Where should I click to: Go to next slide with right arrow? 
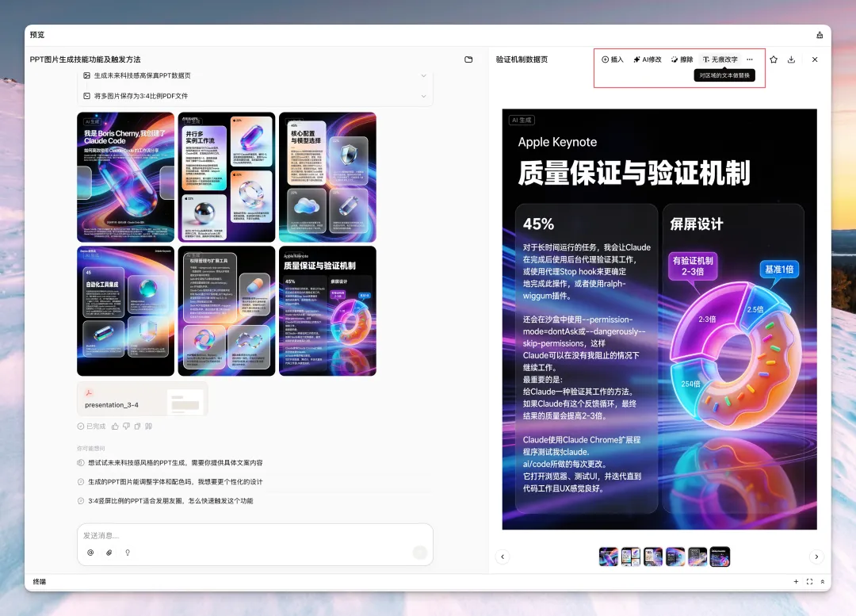point(816,557)
